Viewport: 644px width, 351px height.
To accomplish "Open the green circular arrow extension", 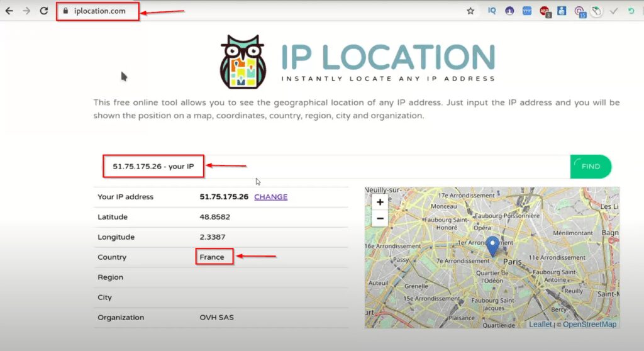I will (x=631, y=11).
